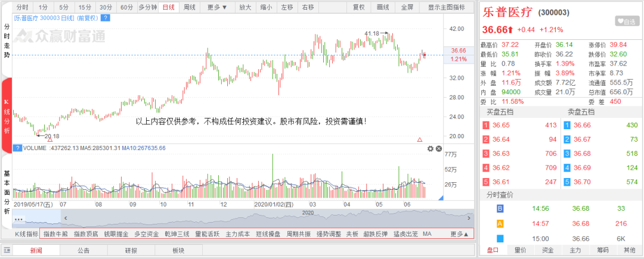644x259 pixels.
Task: Switch to 盘口 tab in quote panel
Action: [493, 251]
